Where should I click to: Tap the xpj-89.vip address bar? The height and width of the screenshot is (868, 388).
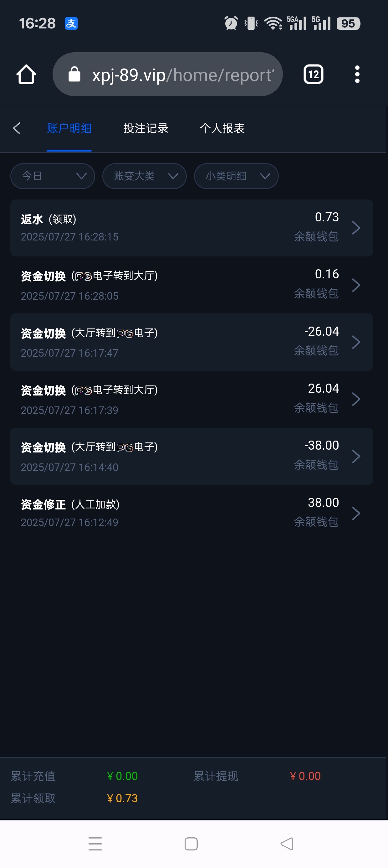[182, 74]
